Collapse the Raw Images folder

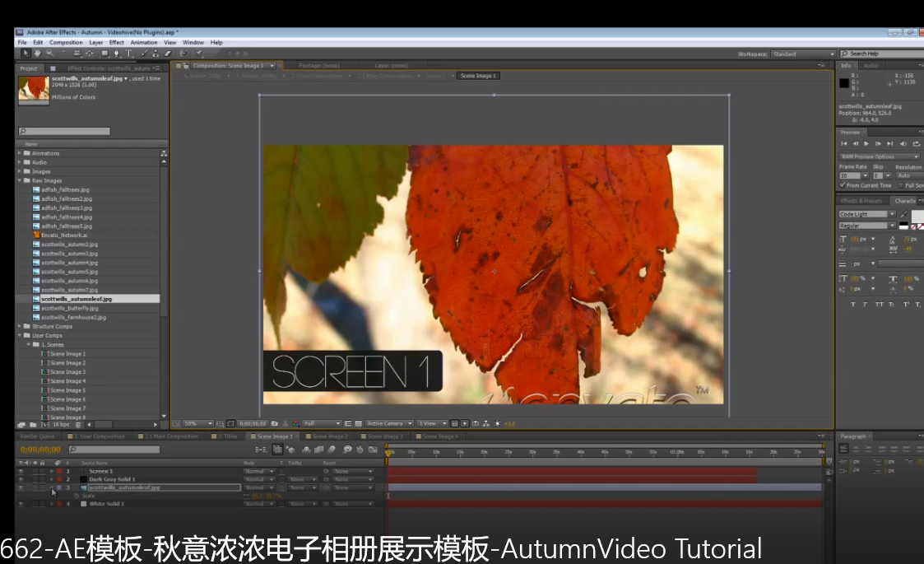(20, 180)
